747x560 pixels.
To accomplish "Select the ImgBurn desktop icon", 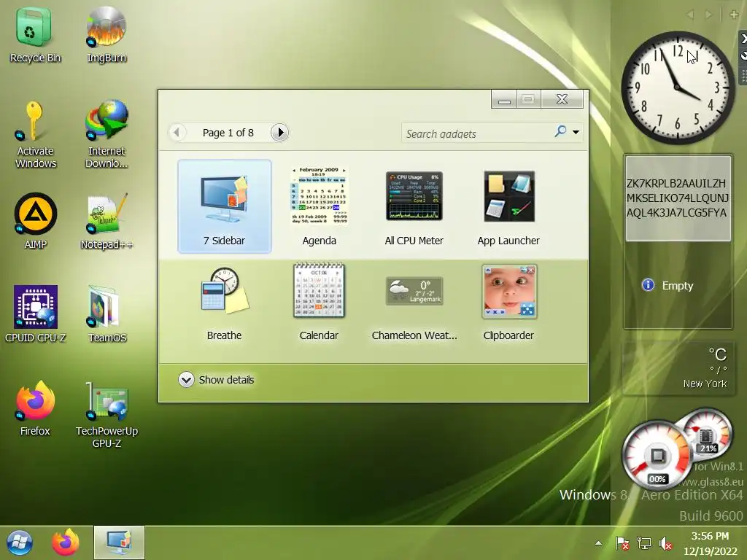I will click(x=107, y=35).
